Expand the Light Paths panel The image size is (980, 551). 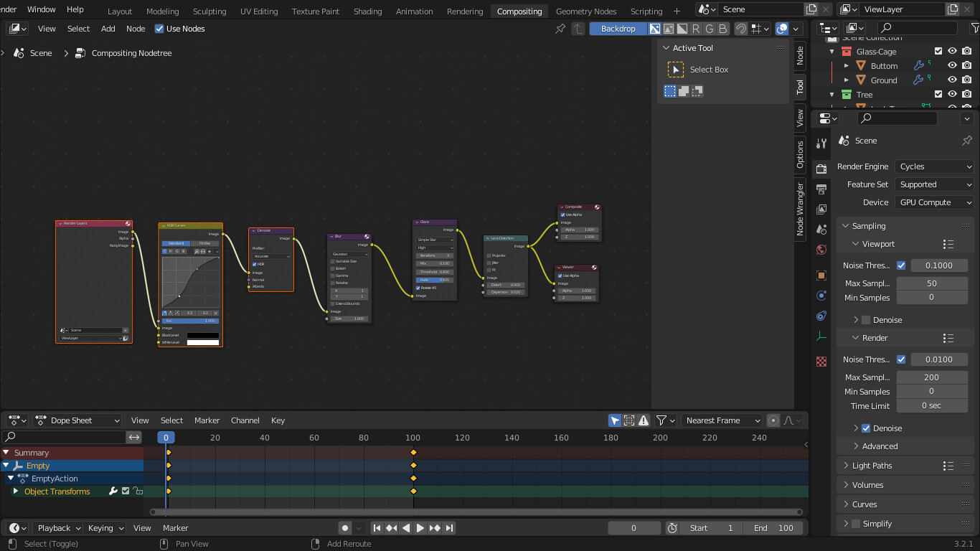[x=872, y=466]
